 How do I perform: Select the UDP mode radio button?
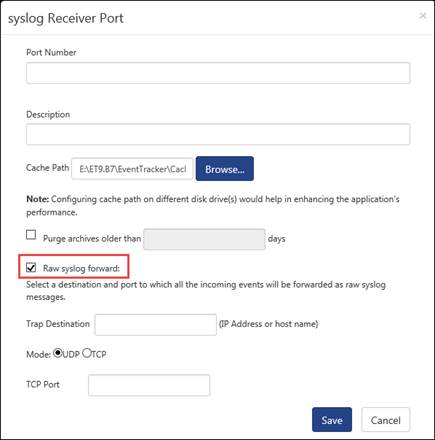[58, 353]
